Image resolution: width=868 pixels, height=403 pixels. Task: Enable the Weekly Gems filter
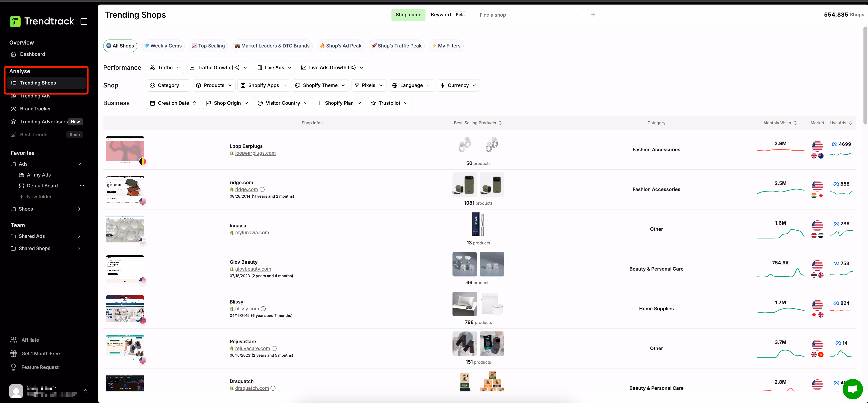[163, 45]
